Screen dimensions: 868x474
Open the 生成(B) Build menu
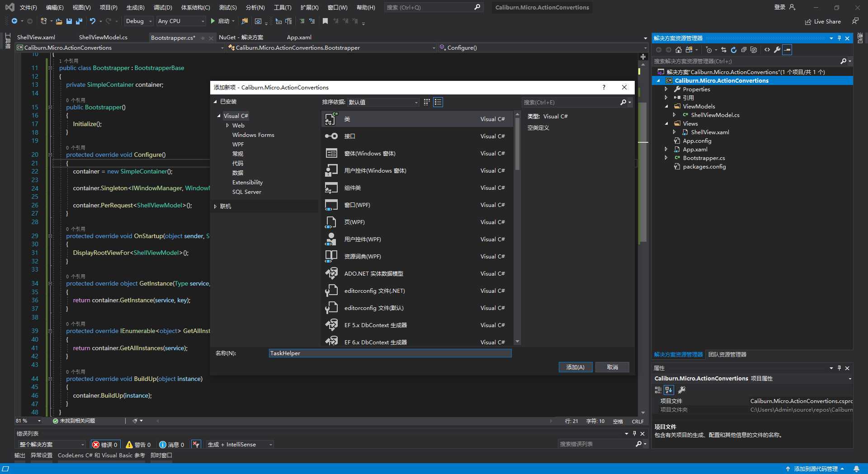pyautogui.click(x=135, y=7)
